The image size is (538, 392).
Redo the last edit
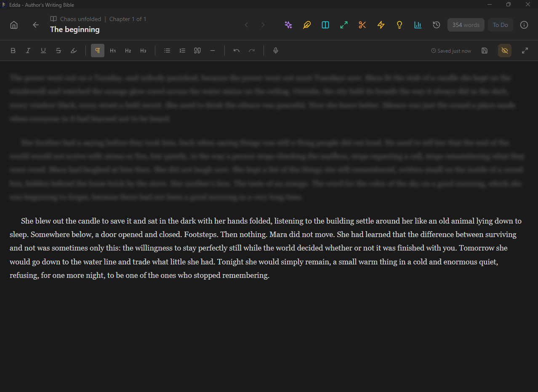click(x=252, y=51)
